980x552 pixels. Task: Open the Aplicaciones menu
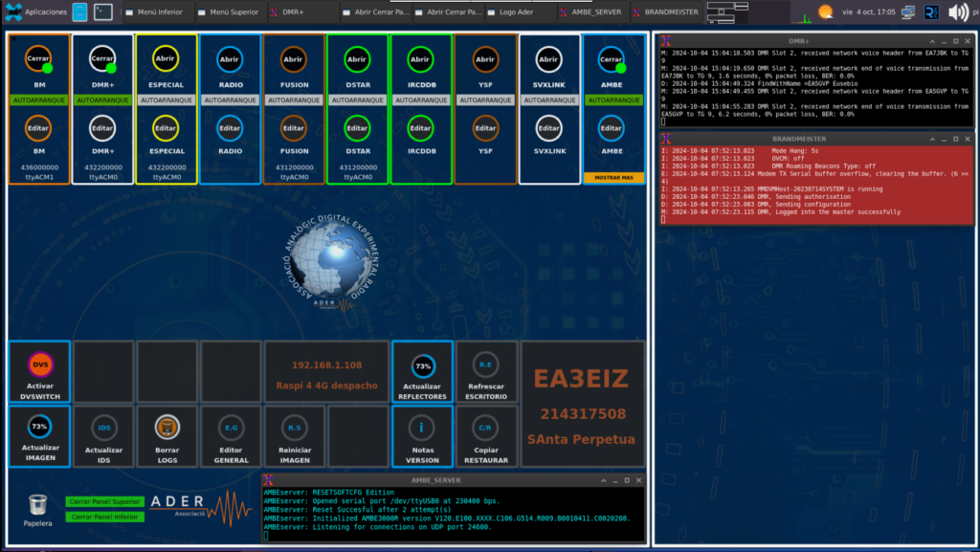(35, 11)
